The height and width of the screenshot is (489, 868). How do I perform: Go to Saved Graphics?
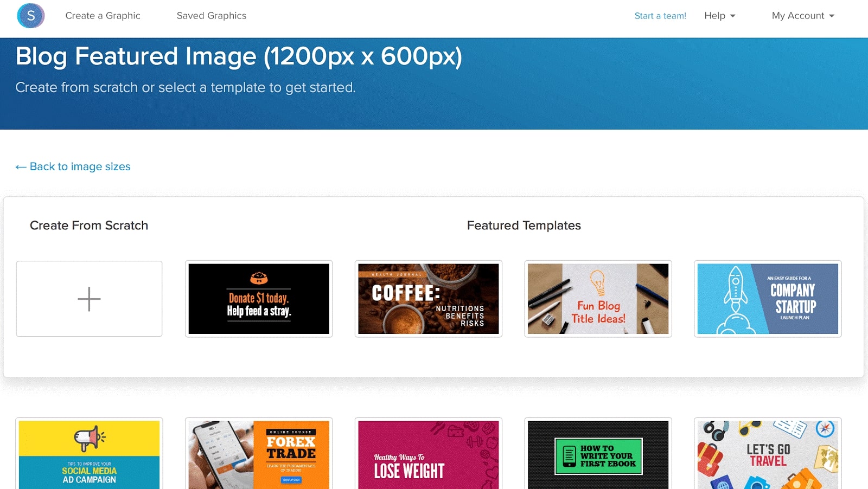click(211, 16)
